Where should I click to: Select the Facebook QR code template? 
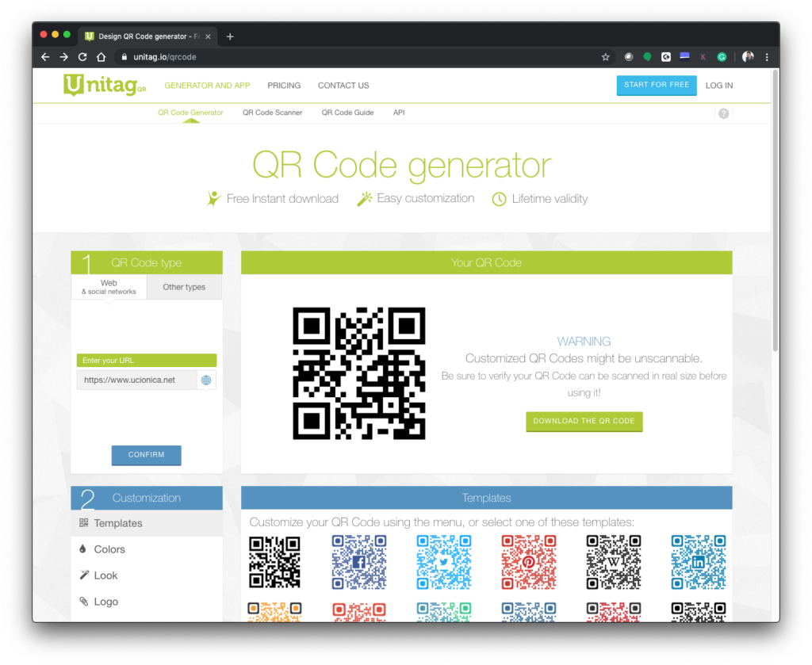click(x=359, y=562)
